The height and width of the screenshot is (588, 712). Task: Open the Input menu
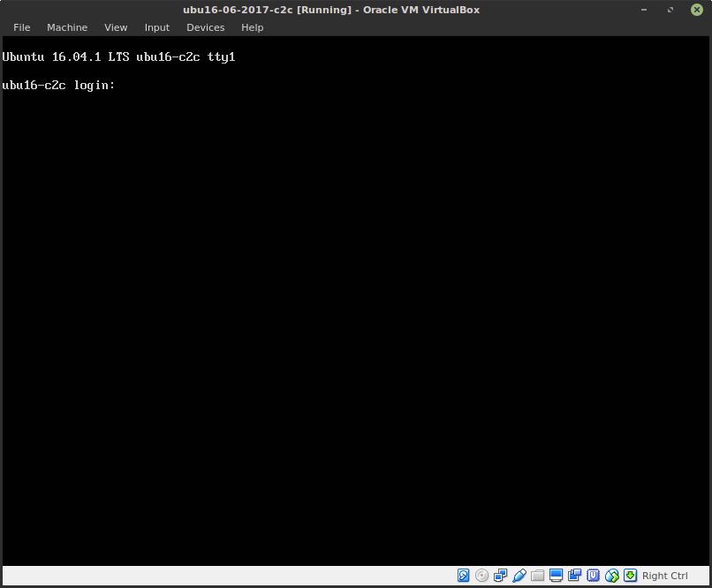(156, 27)
